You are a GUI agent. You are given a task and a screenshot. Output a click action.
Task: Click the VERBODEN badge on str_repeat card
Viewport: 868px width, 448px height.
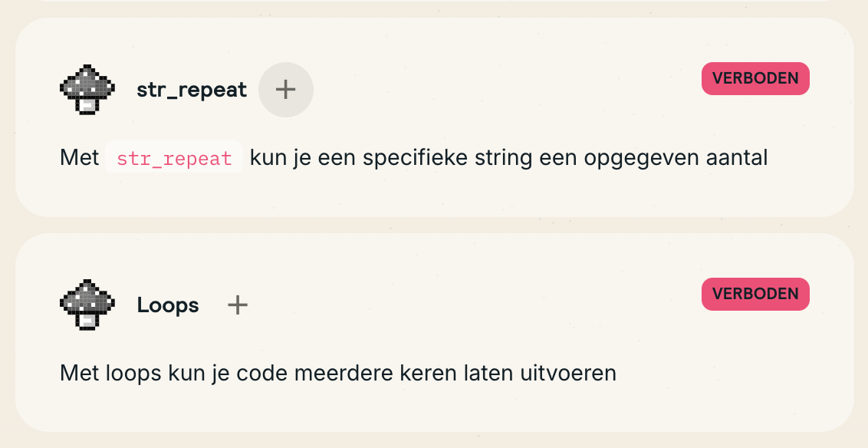tap(755, 78)
